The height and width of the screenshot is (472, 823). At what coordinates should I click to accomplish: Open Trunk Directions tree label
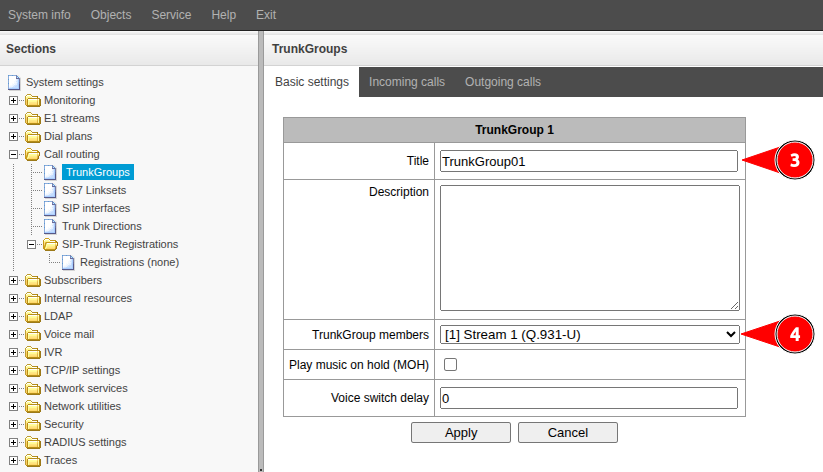102,226
